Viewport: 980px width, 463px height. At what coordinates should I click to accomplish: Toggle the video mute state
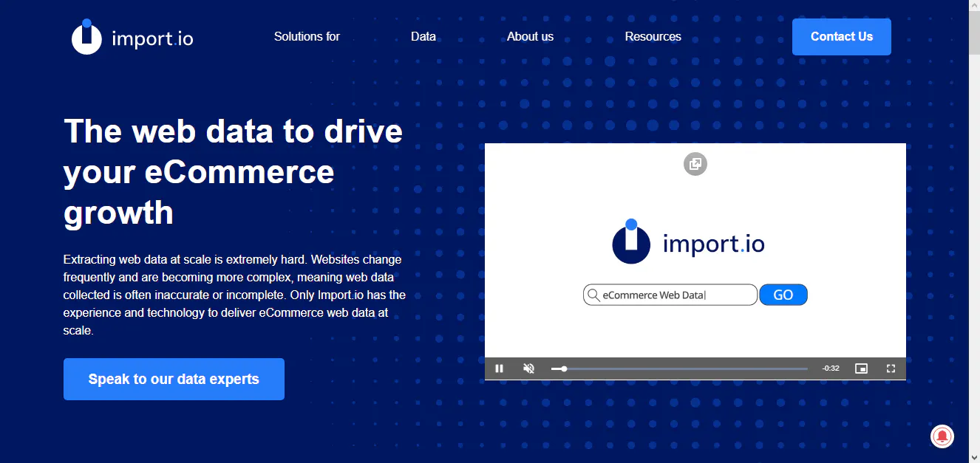pyautogui.click(x=528, y=368)
